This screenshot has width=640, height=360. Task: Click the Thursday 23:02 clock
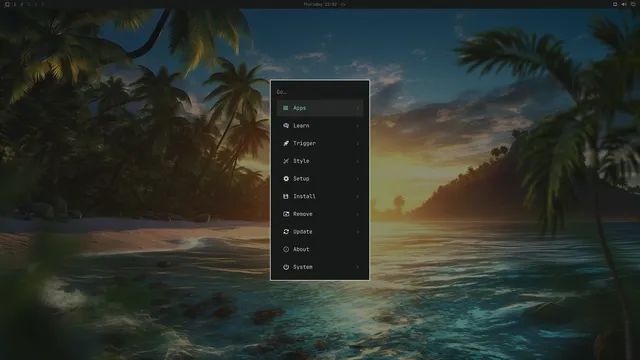point(320,4)
